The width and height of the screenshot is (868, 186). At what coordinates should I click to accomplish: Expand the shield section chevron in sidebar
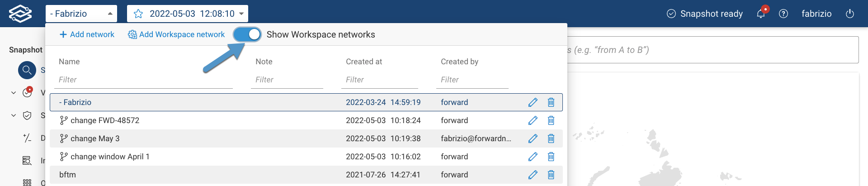(14, 115)
